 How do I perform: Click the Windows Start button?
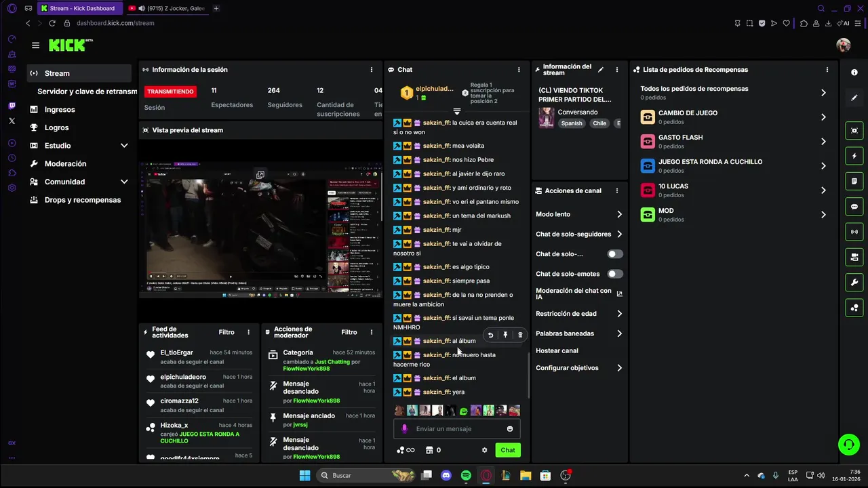[x=305, y=476]
